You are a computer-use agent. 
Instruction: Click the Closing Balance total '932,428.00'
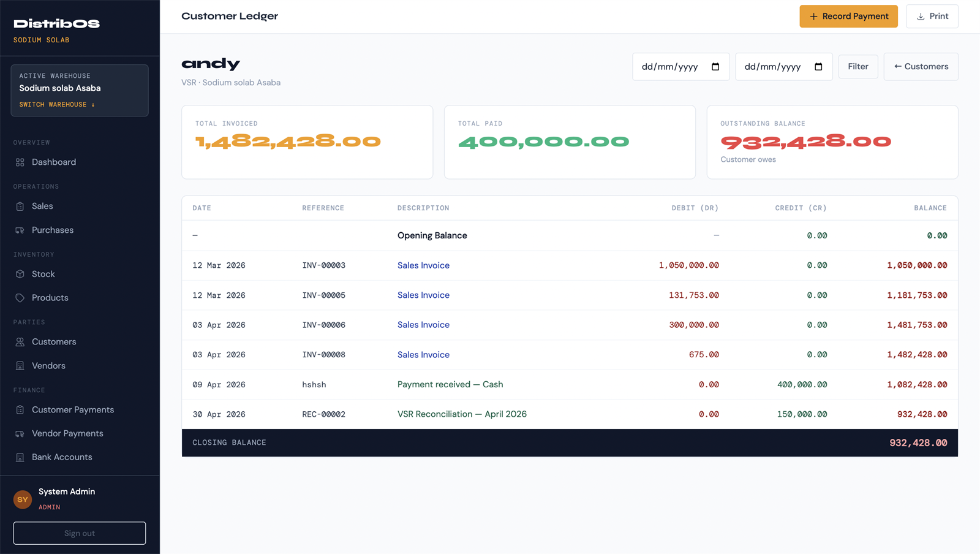coord(918,443)
